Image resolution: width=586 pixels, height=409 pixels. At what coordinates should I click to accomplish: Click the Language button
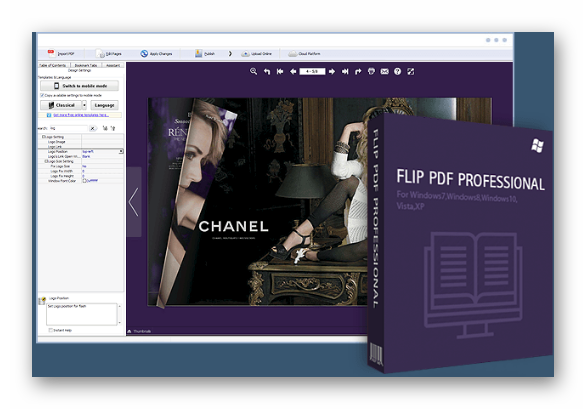(104, 105)
